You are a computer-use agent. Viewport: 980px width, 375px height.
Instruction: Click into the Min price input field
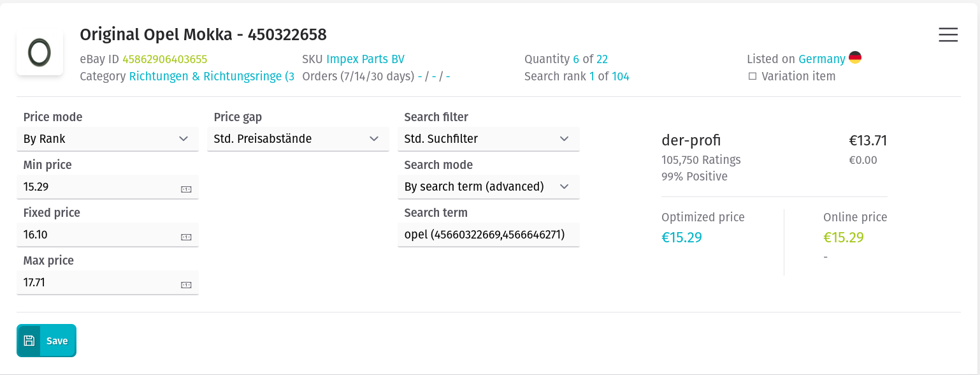[x=107, y=187]
